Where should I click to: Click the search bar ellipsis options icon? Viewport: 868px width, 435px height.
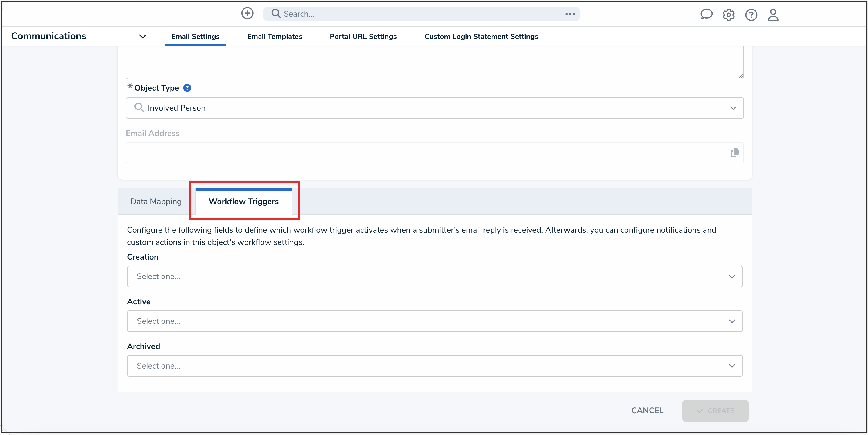(570, 14)
